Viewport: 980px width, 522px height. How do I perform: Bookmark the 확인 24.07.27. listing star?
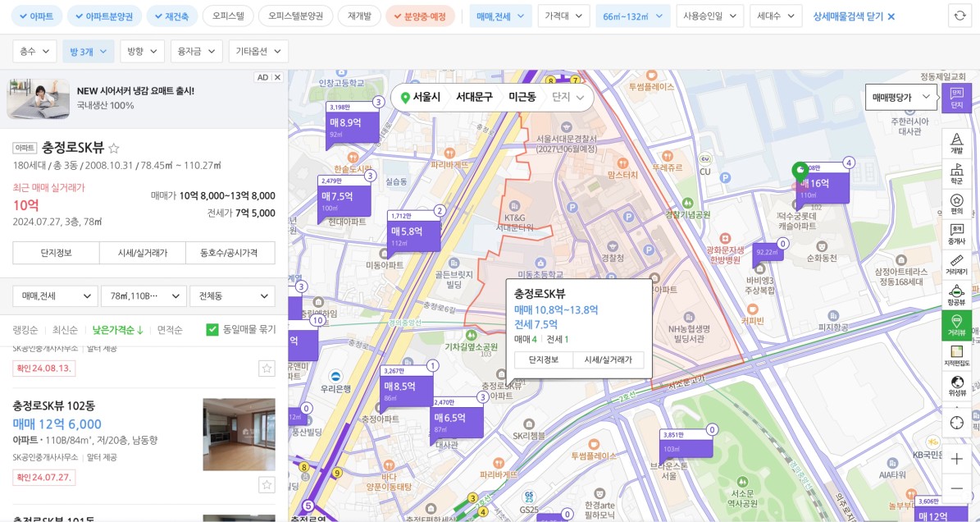click(267, 484)
